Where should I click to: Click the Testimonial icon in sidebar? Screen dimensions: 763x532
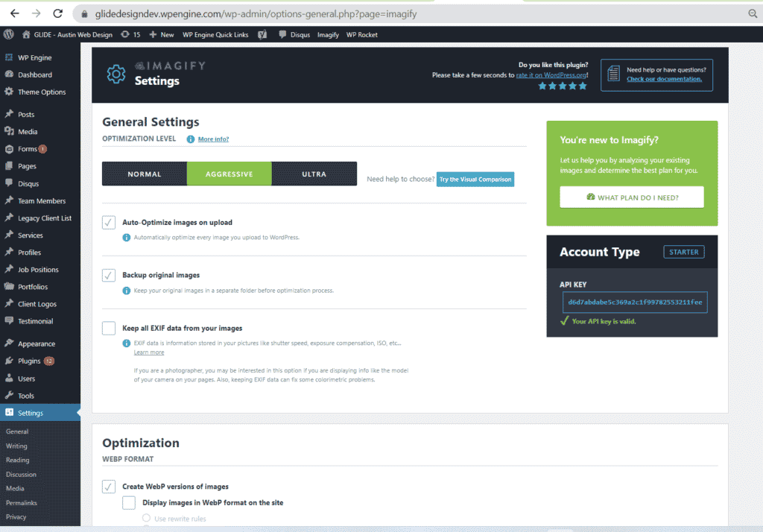click(9, 320)
